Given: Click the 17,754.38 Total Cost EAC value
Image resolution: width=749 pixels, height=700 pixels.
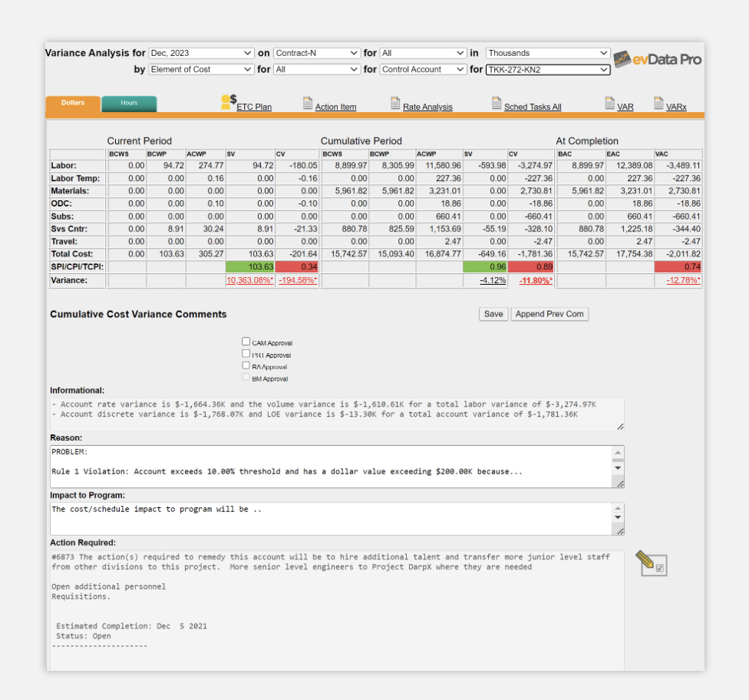Looking at the screenshot, I should 635,254.
